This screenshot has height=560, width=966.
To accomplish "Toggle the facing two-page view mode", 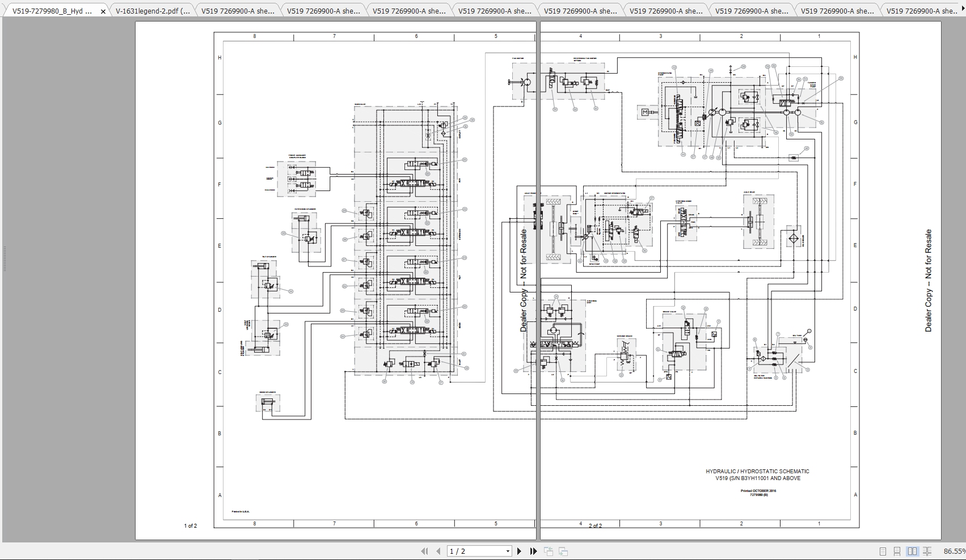I will click(x=912, y=550).
